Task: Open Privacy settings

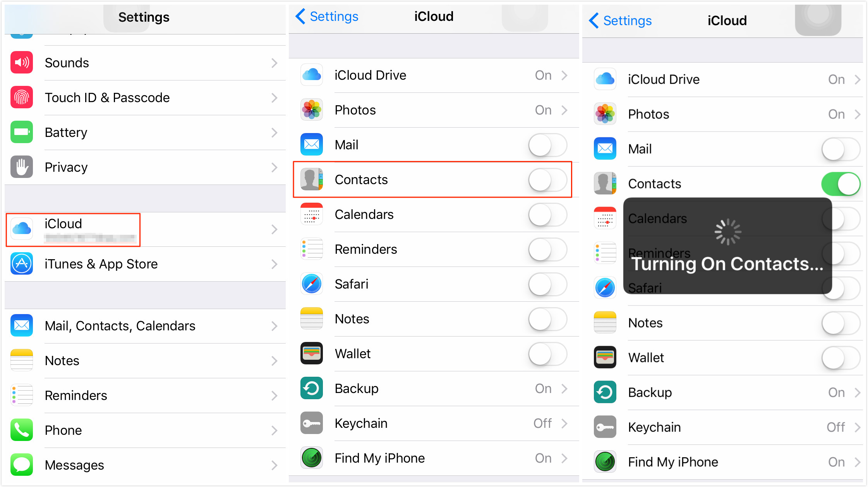Action: coord(144,167)
